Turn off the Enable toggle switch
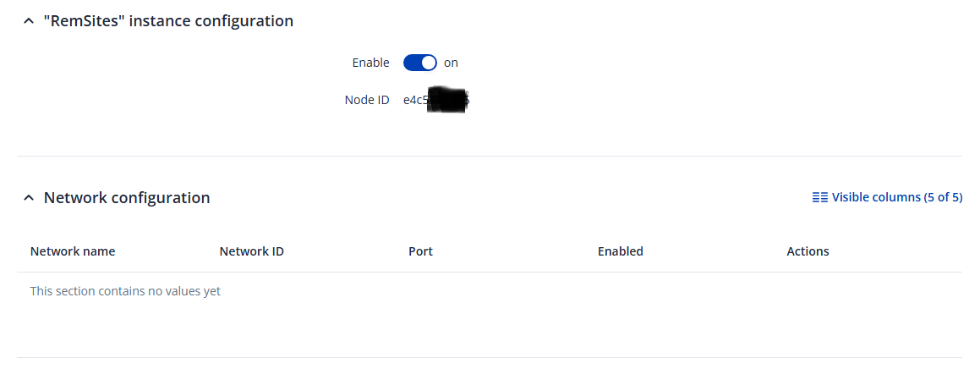980x369 pixels. 419,63
